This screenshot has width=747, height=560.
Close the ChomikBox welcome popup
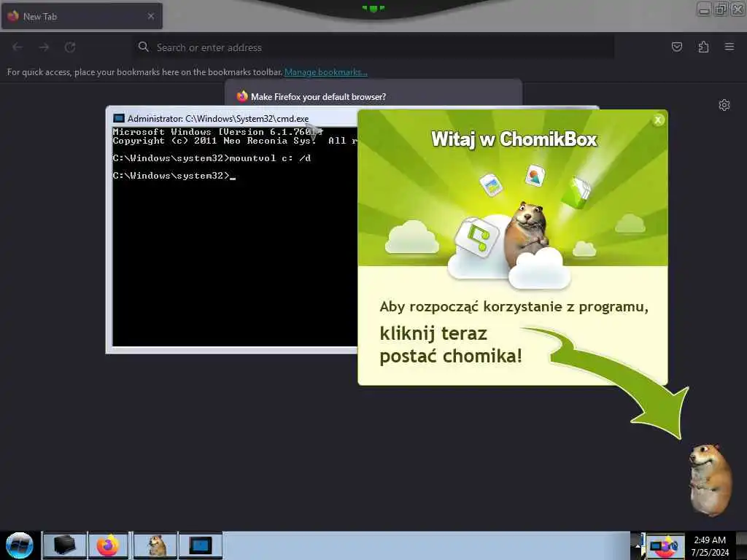[x=658, y=120]
